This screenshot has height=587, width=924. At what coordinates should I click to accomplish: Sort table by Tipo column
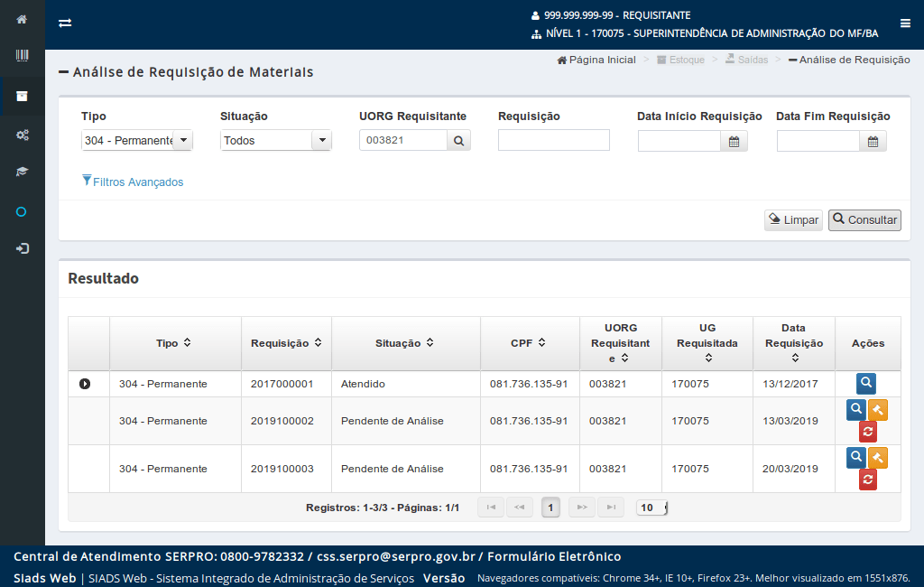pos(187,343)
